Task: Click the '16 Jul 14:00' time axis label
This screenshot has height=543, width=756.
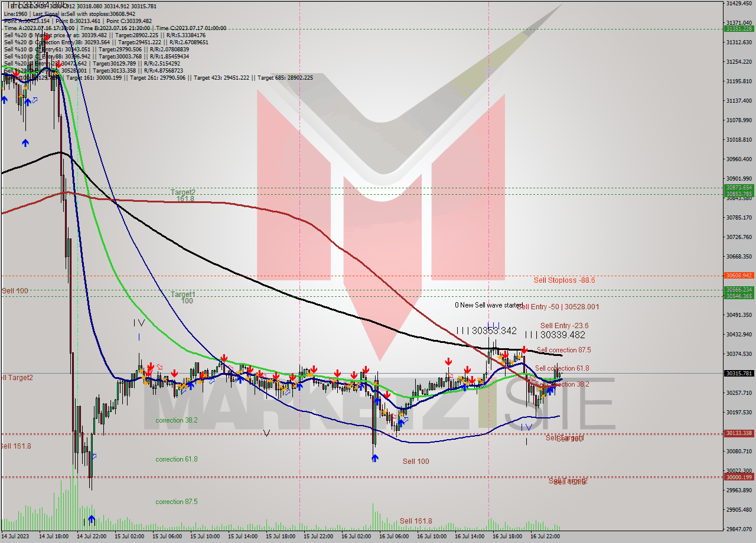Action: click(469, 537)
